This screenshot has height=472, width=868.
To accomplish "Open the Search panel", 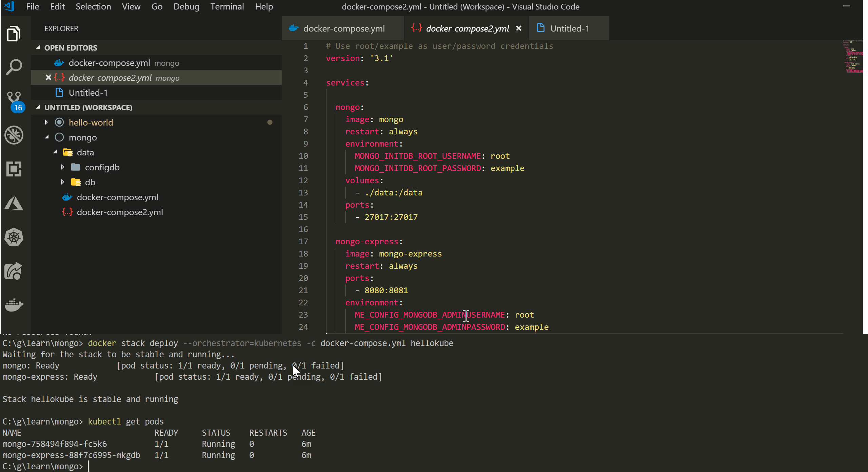I will [x=14, y=67].
